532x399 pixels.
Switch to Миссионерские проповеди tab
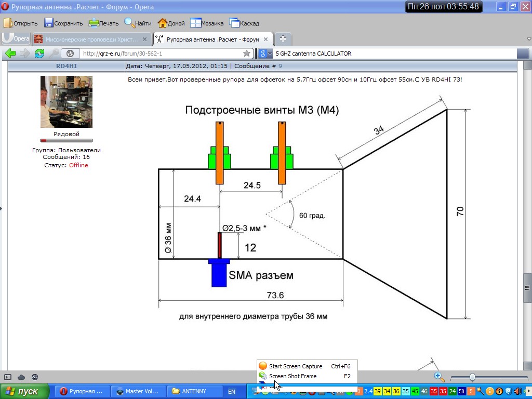tap(91, 39)
